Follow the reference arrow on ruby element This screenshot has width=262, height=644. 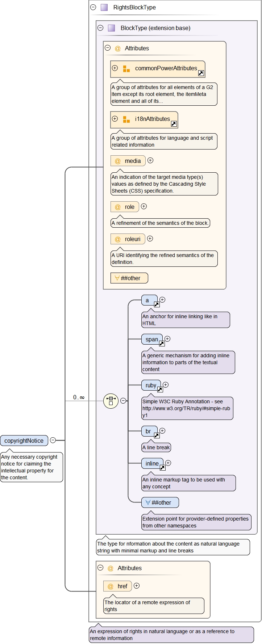(x=160, y=390)
